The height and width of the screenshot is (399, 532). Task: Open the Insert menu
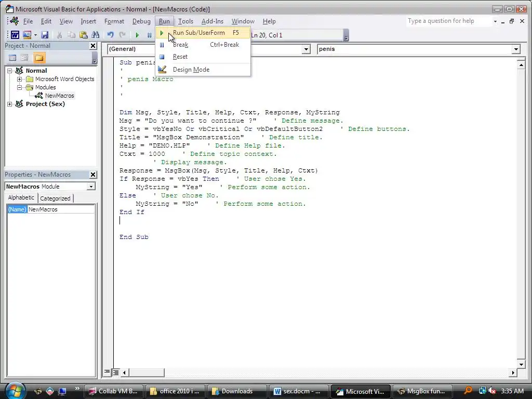[88, 21]
